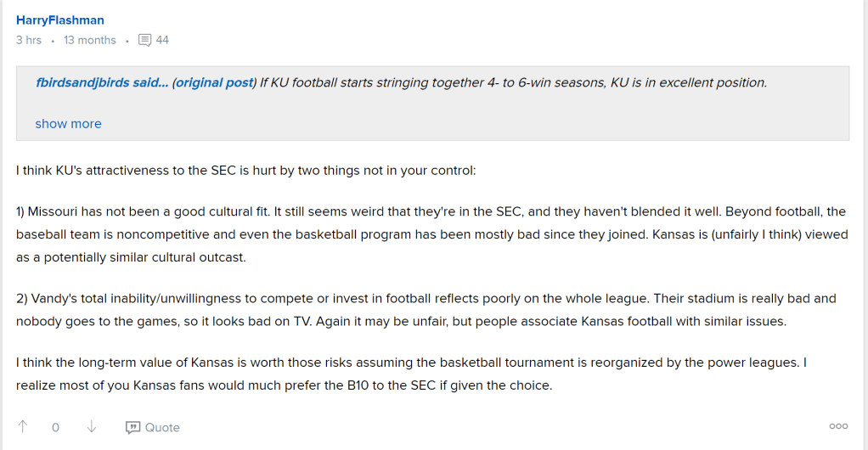Click the Quote speech-bubble icon
The image size is (868, 450).
[x=133, y=427]
